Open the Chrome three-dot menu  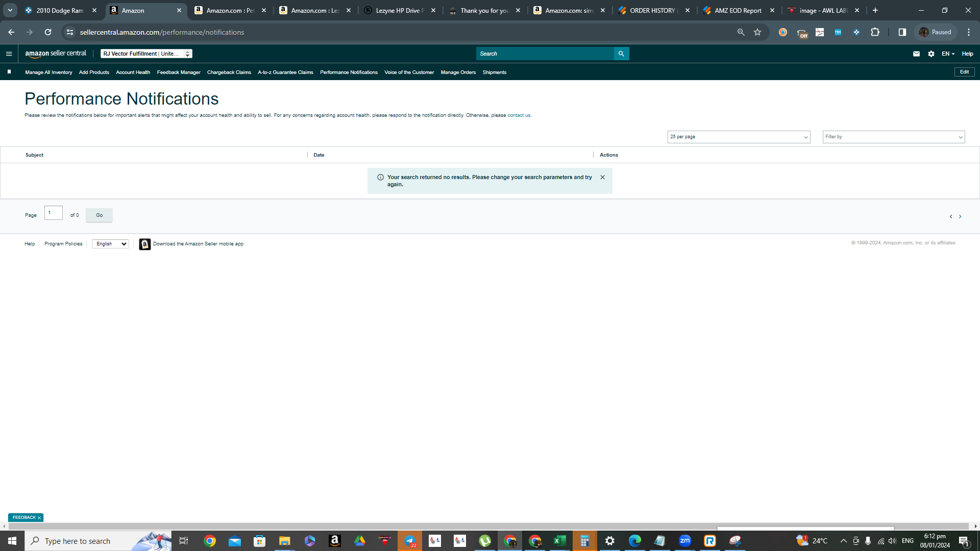[x=969, y=32]
